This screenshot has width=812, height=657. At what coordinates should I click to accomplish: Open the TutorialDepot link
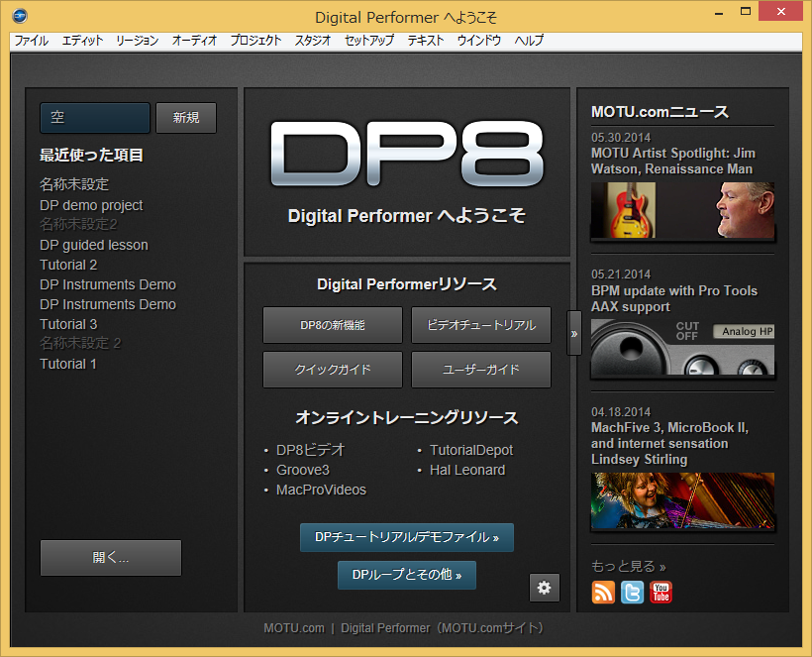[x=471, y=450]
